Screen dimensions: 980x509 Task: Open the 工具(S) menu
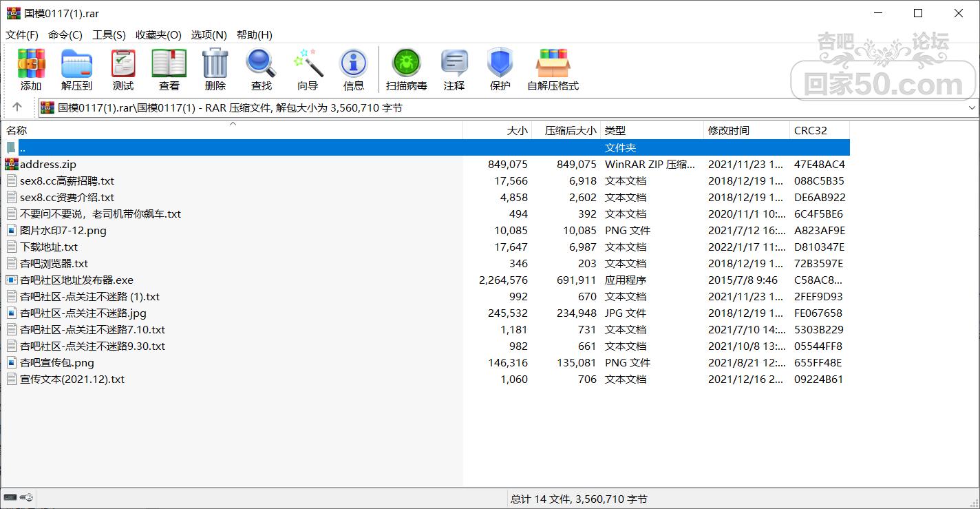[x=109, y=34]
